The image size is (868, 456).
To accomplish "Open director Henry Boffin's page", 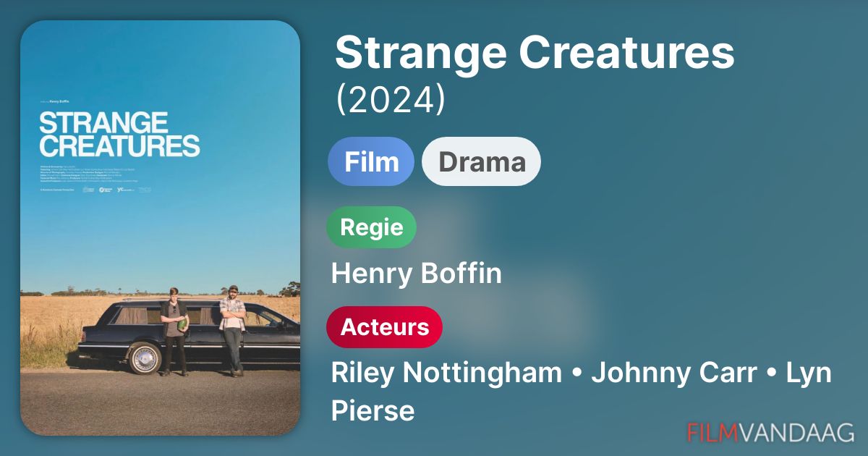I will 416,274.
